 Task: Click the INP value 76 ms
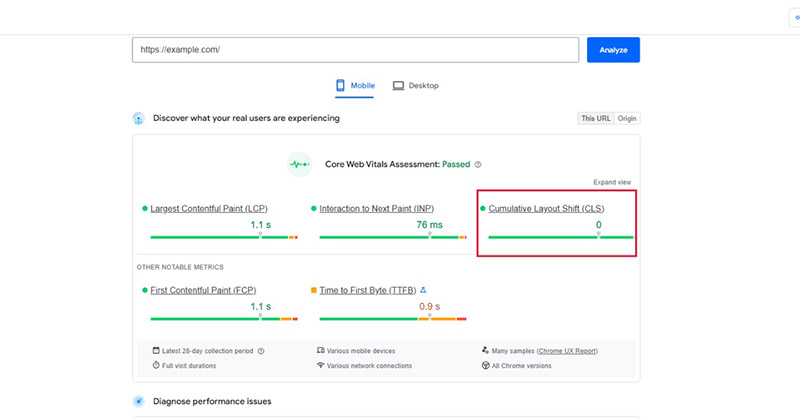click(x=430, y=225)
